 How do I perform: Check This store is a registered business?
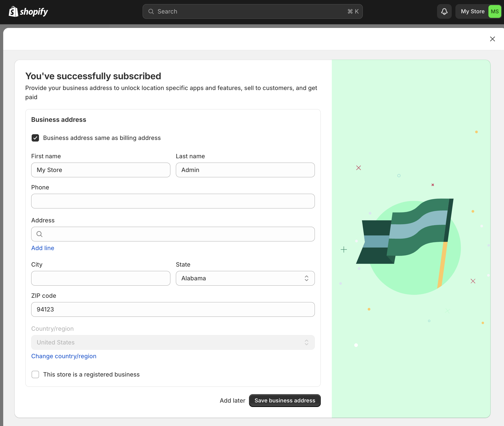click(35, 374)
